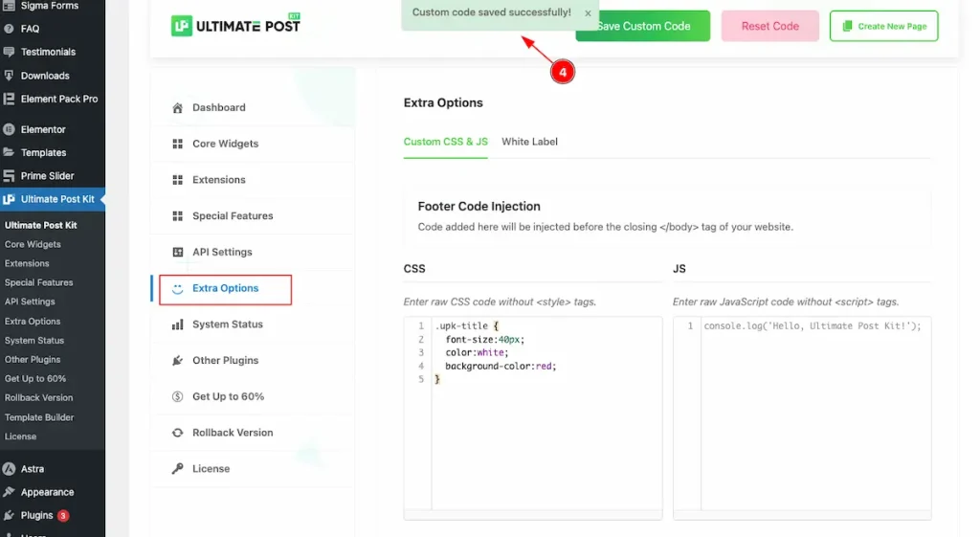Click the Other Plugins icon
980x537 pixels.
coord(177,361)
